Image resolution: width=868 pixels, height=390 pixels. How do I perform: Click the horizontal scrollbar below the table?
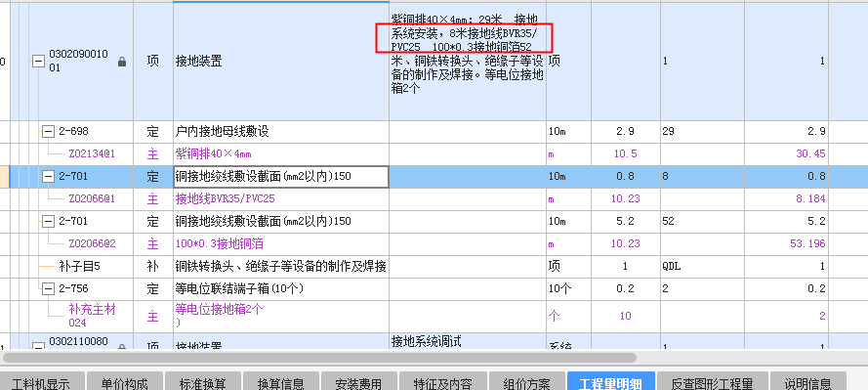(x=319, y=358)
